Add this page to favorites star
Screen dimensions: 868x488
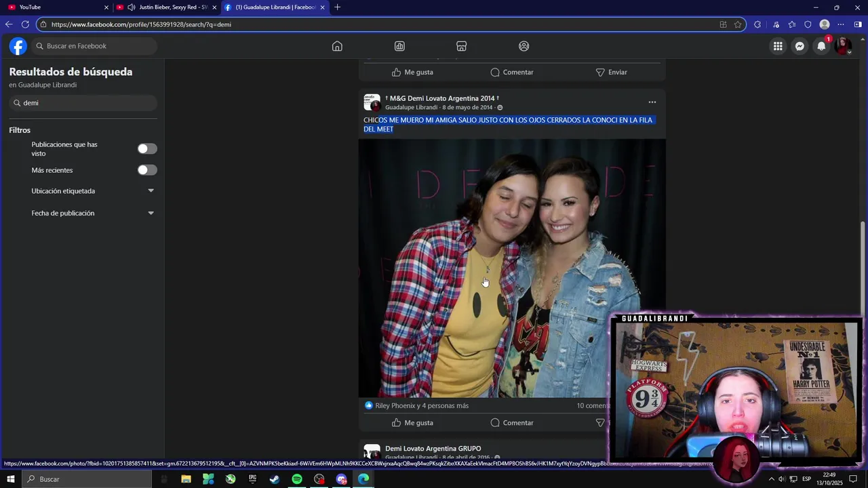click(x=738, y=24)
